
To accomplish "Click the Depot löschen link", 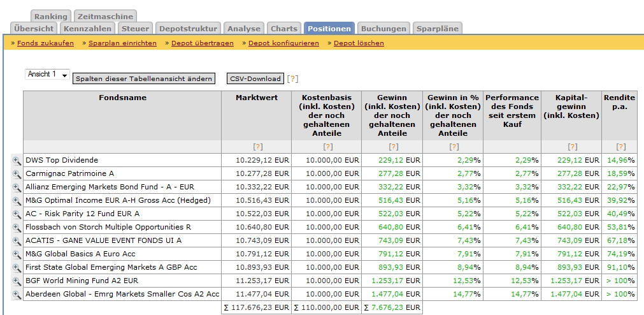I will pyautogui.click(x=359, y=43).
